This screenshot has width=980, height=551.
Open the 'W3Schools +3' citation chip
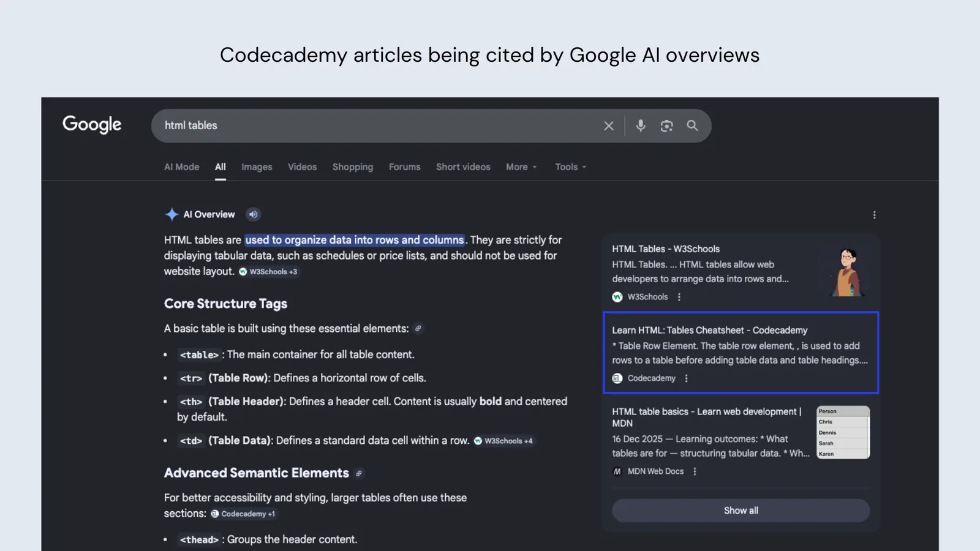[268, 272]
